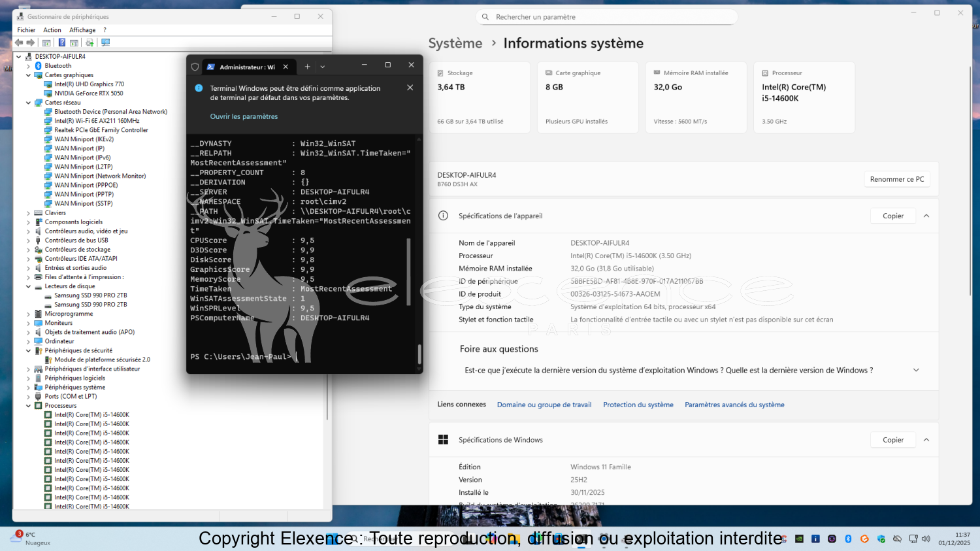Screen dimensions: 980x551
Task: Click the blue help icon in Device Manager toolbar
Action: (x=62, y=42)
